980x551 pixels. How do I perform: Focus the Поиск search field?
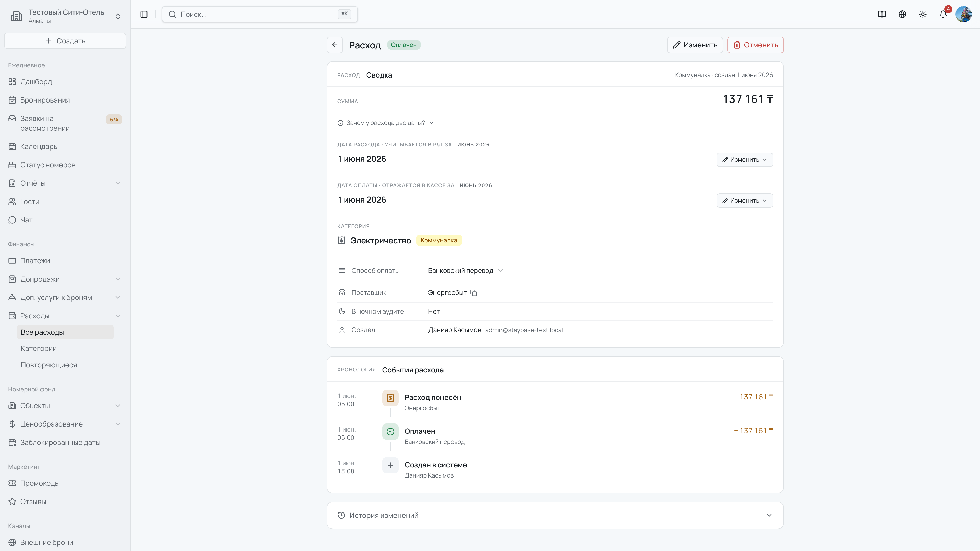[260, 14]
